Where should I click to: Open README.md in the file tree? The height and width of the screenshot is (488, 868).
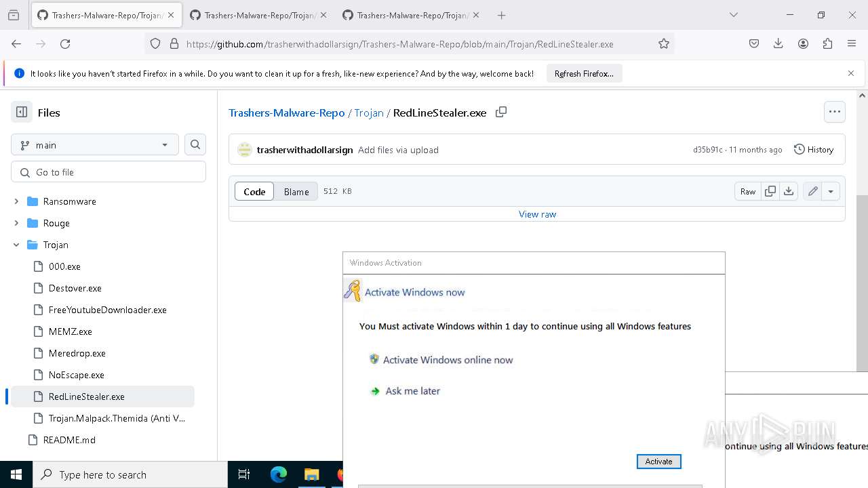69,440
